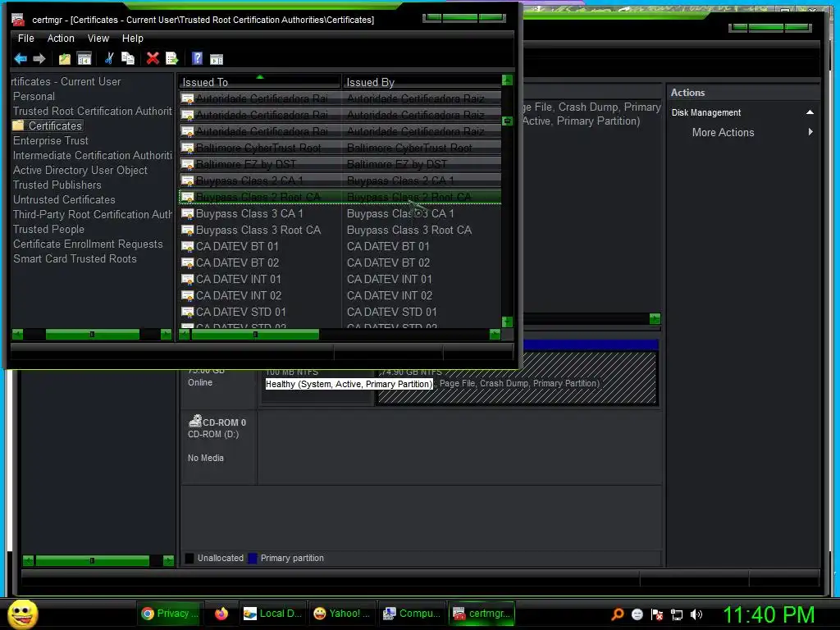Click the red X Delete icon
Viewport: 840px width, 630px height.
(x=153, y=58)
